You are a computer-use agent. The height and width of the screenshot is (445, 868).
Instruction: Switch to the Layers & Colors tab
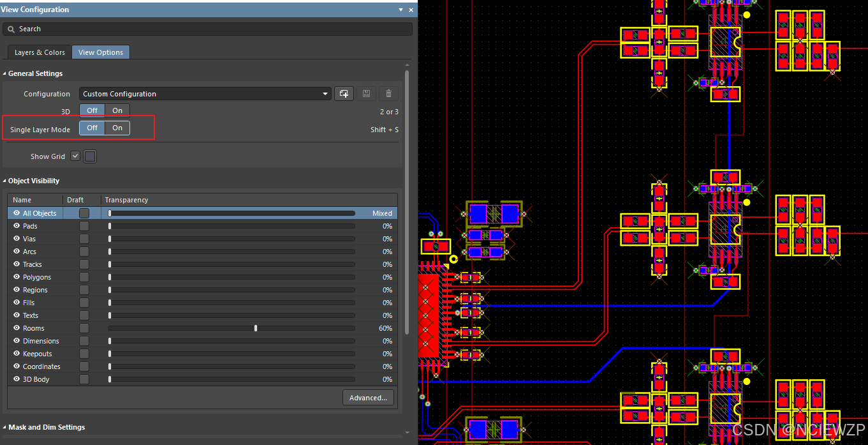pyautogui.click(x=40, y=52)
